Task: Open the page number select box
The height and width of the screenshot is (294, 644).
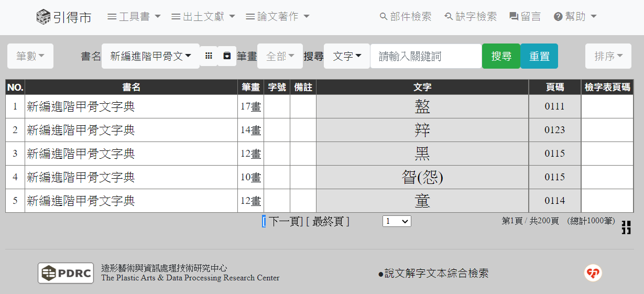Action: point(397,222)
